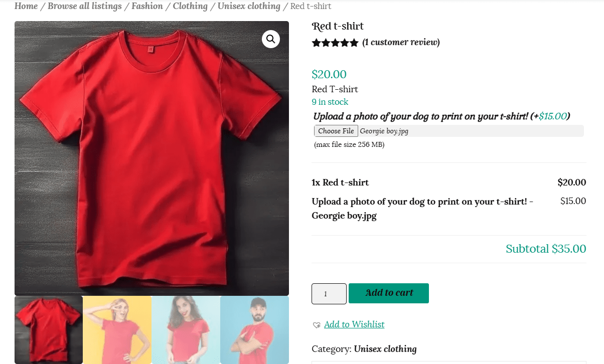Open the Unisex clothing breadcrumb link
Image resolution: width=604 pixels, height=364 pixels.
point(249,6)
